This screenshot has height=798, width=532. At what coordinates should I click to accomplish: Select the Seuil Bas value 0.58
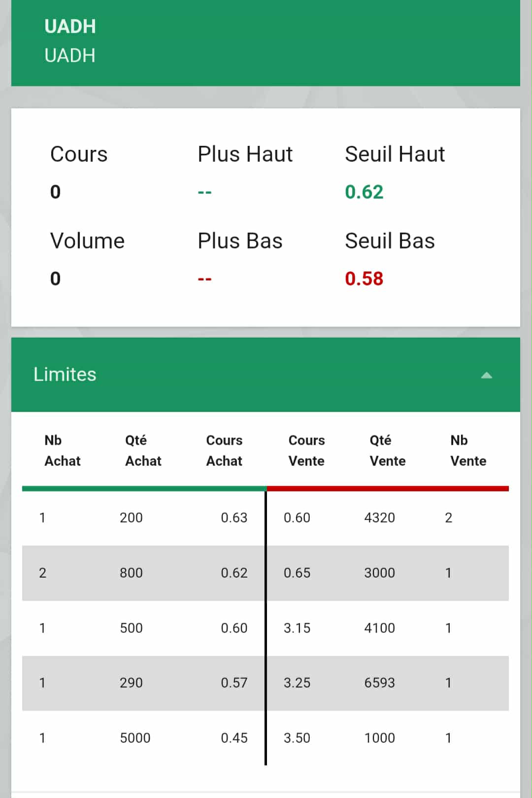click(x=364, y=278)
